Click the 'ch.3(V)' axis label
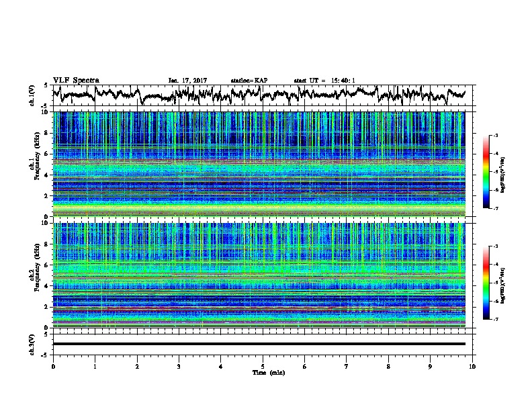 click(32, 345)
